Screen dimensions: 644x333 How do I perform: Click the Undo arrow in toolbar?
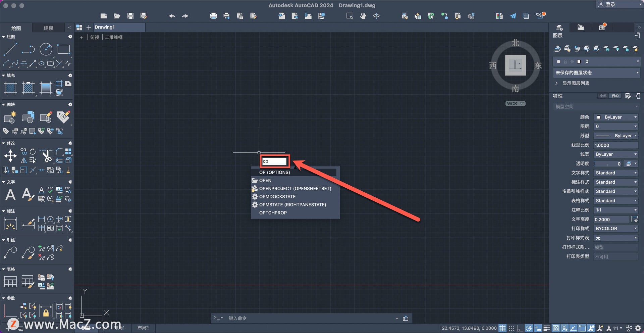pos(172,16)
